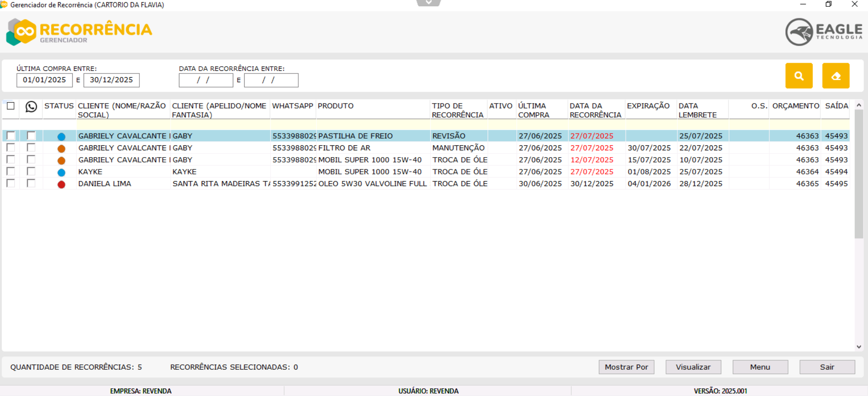
Task: Check WhatsApp checkbox for Daniela Lima row
Action: [31, 183]
